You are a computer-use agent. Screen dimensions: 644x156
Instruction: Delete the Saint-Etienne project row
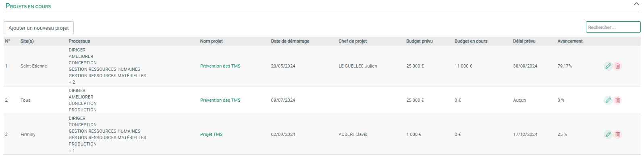[617, 66]
